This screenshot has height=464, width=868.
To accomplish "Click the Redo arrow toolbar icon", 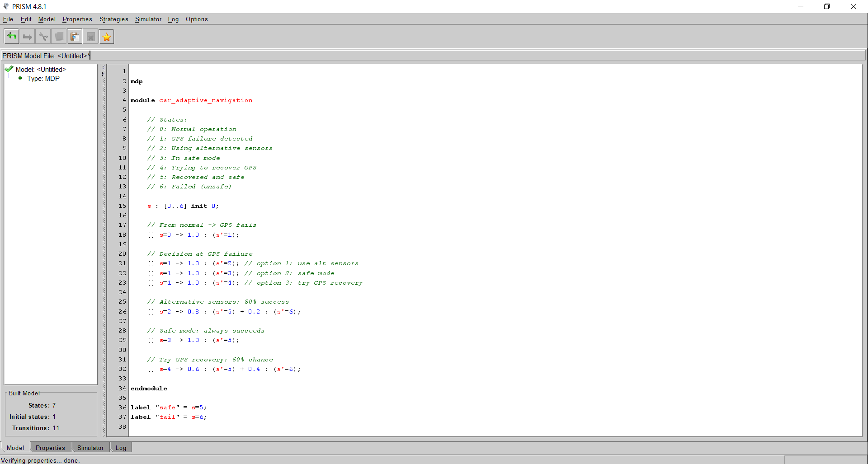I will point(28,37).
